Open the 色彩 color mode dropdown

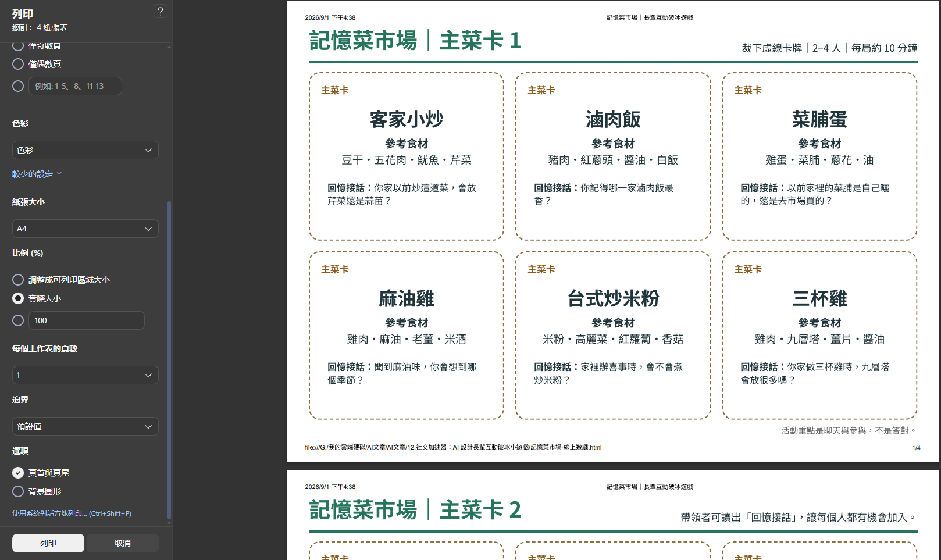point(85,150)
